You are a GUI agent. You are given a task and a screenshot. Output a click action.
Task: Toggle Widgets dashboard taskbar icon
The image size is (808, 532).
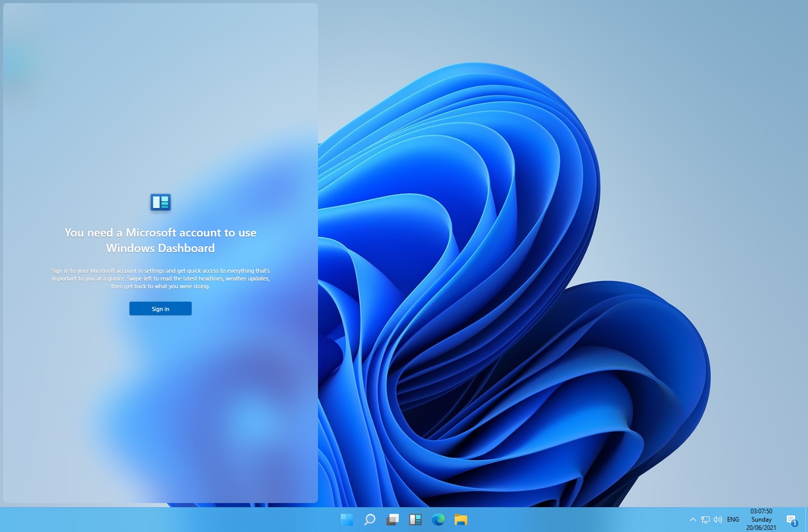point(415,520)
